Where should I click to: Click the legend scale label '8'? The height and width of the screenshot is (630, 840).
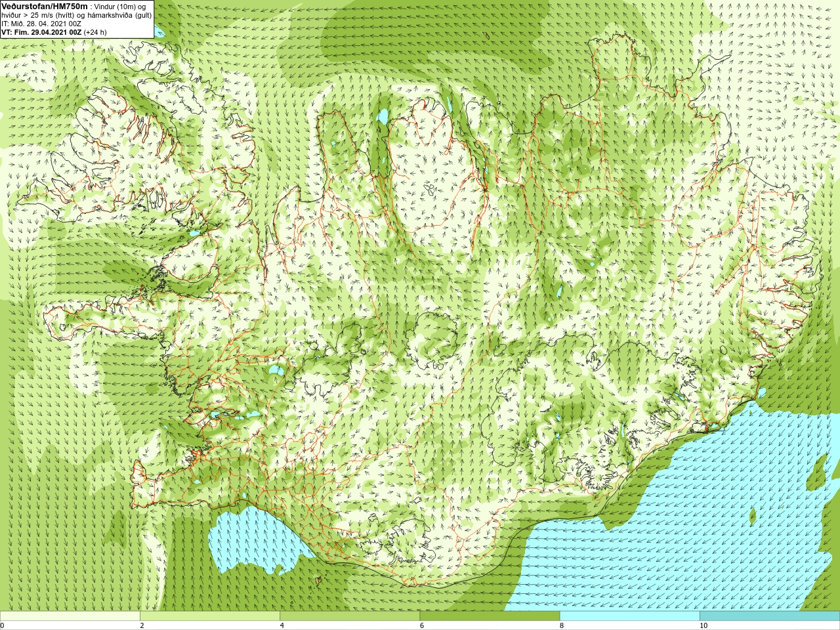click(562, 625)
